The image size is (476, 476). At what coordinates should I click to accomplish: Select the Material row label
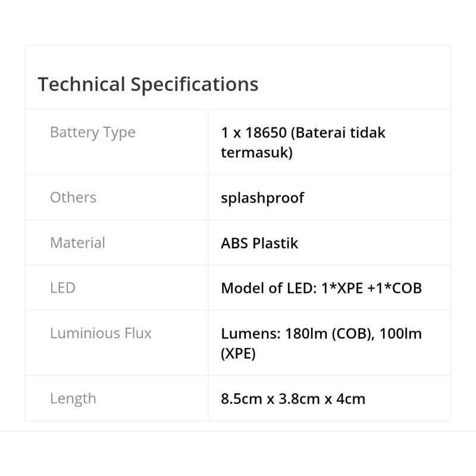77,243
